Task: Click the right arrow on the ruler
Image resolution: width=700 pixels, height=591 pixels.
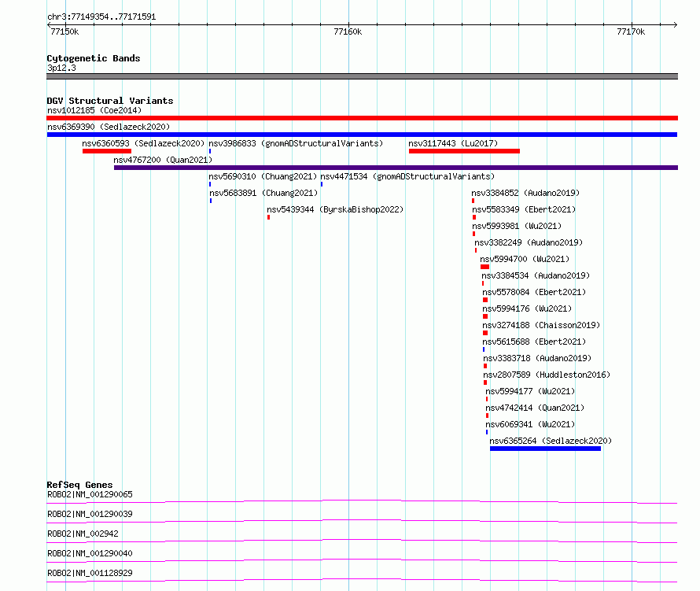Action: click(675, 24)
